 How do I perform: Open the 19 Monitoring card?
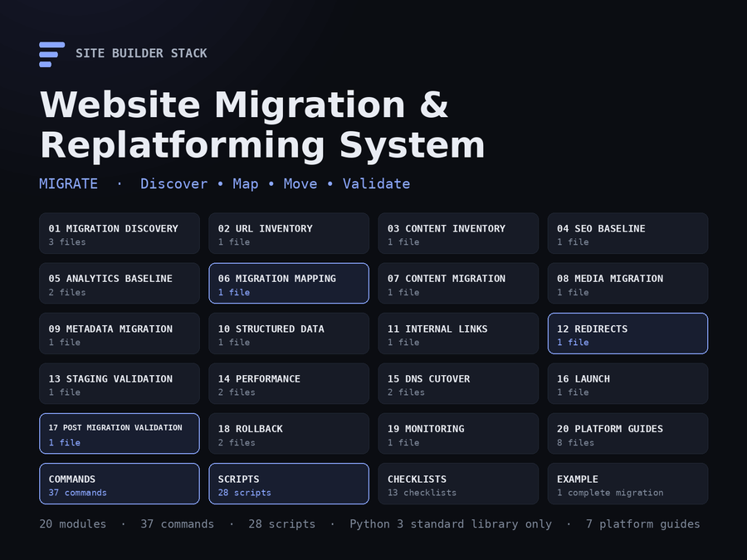pyautogui.click(x=458, y=433)
